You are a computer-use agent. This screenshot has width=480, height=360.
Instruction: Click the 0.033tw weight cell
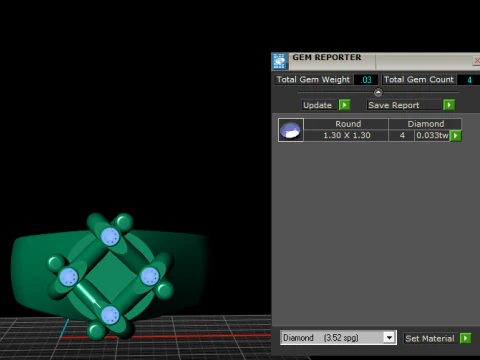[432, 135]
